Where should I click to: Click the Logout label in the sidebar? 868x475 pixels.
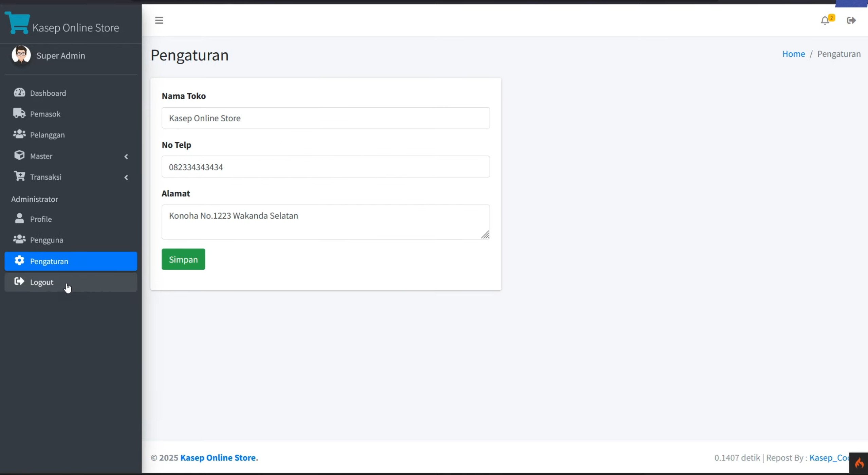click(42, 282)
